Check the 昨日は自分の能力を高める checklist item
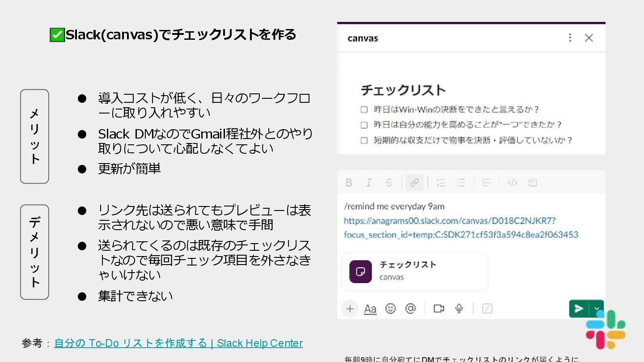Image resolution: width=644 pixels, height=362 pixels. 364,125
